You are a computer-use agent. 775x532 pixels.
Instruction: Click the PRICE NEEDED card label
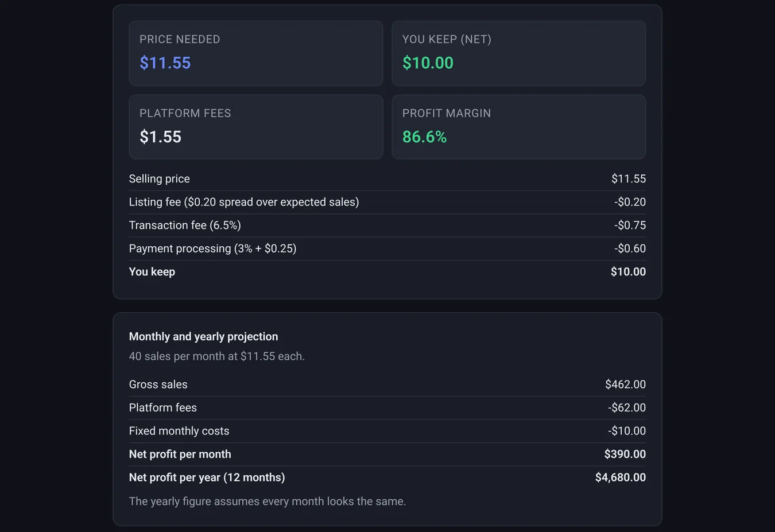pyautogui.click(x=180, y=39)
